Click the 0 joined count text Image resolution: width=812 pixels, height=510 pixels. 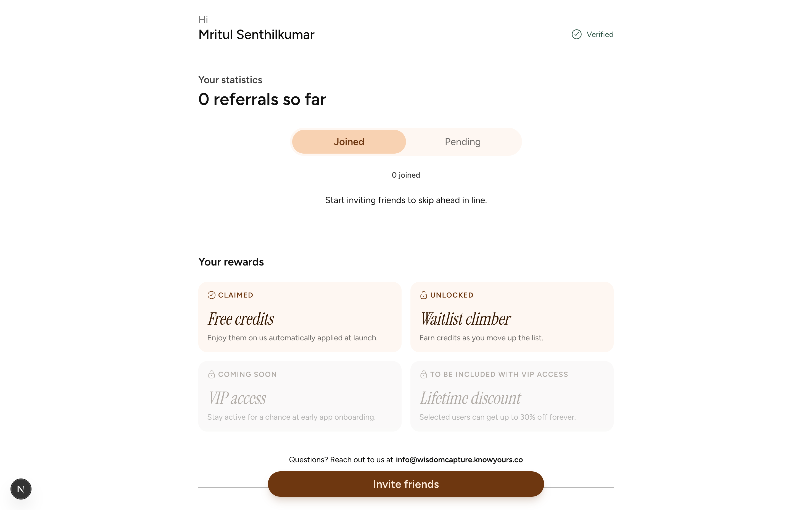[x=406, y=175]
